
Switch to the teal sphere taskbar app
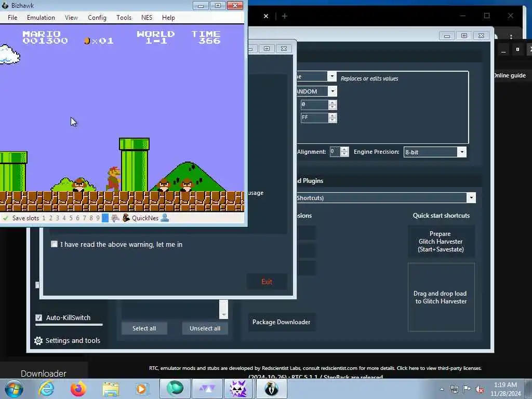coord(175,389)
